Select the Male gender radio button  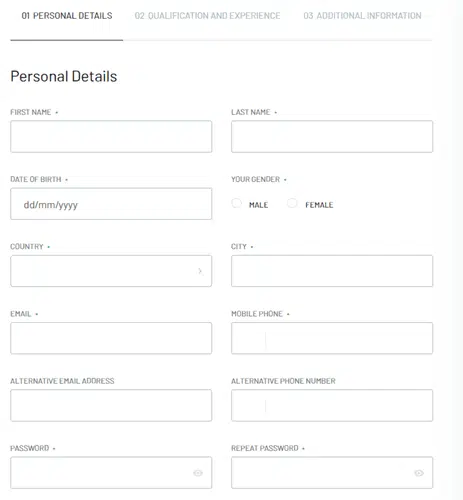(x=236, y=203)
